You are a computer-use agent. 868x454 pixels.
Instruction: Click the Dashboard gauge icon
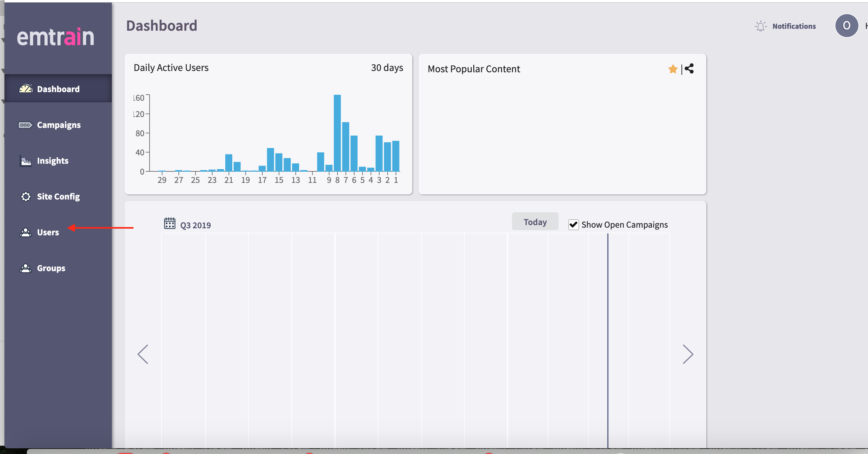point(26,89)
